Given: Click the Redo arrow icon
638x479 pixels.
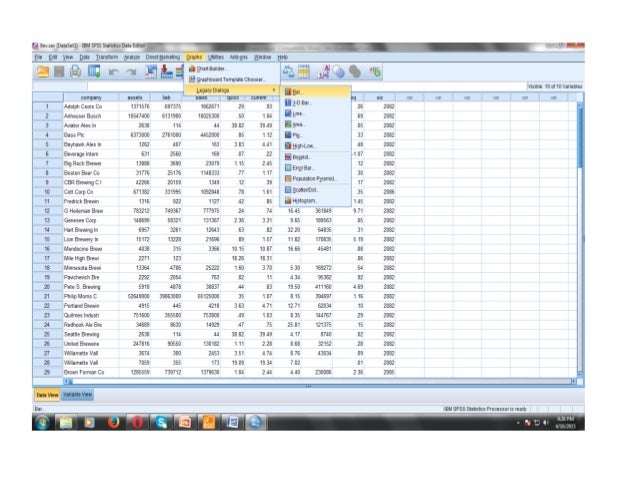Looking at the screenshot, I should pos(131,72).
